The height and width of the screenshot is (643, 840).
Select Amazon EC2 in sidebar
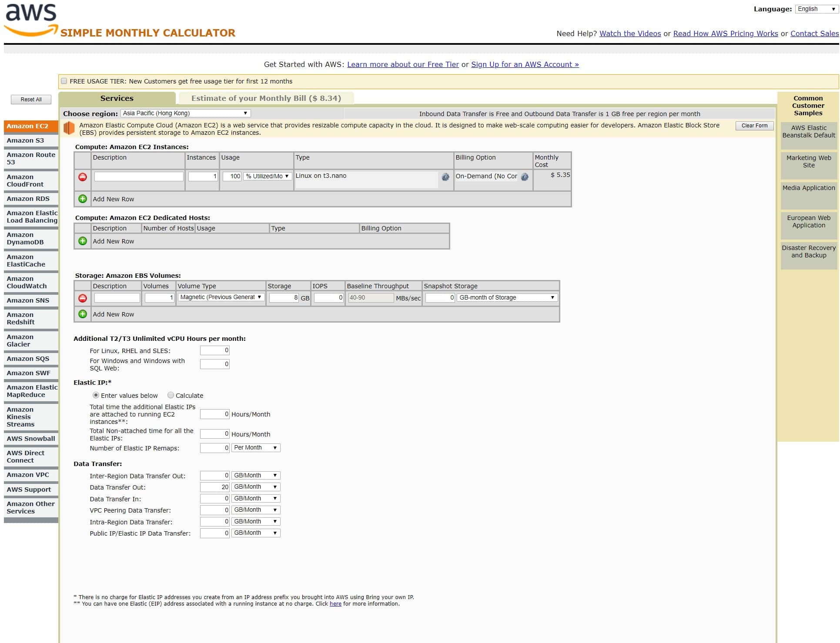31,126
